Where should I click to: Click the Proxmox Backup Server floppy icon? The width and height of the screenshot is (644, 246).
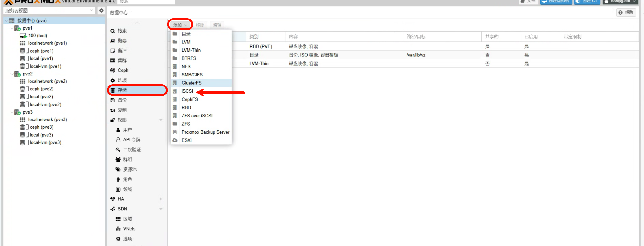coord(175,132)
